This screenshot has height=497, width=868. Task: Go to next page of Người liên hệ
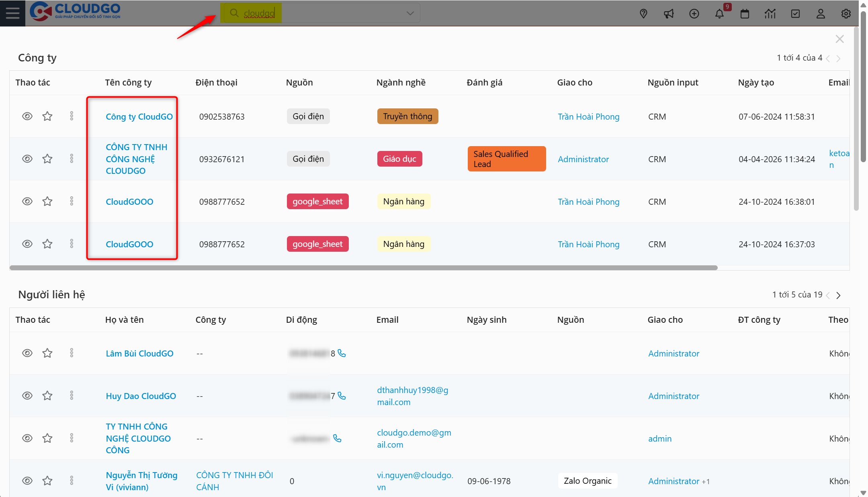pyautogui.click(x=838, y=295)
